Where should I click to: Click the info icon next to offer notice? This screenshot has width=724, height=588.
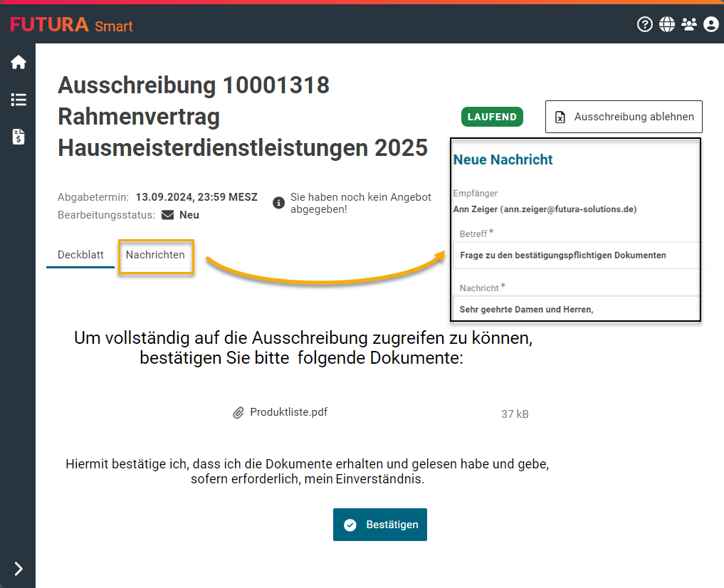[x=279, y=203]
